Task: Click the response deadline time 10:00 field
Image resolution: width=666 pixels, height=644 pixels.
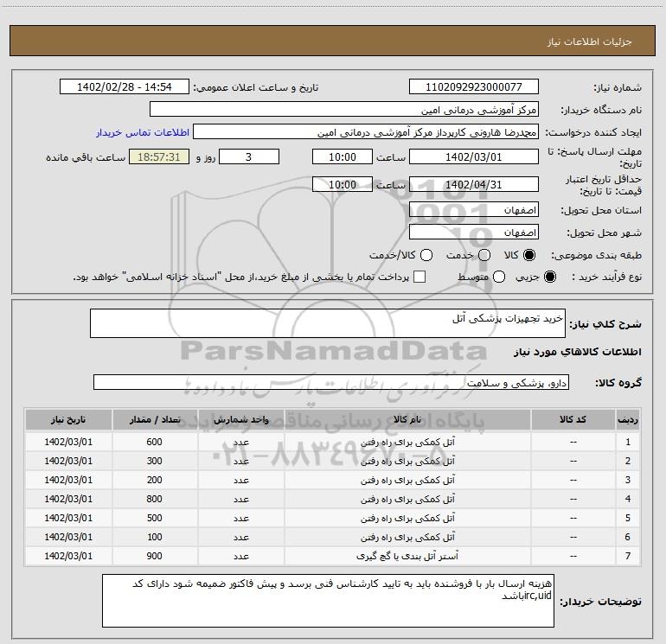Action: tap(343, 156)
